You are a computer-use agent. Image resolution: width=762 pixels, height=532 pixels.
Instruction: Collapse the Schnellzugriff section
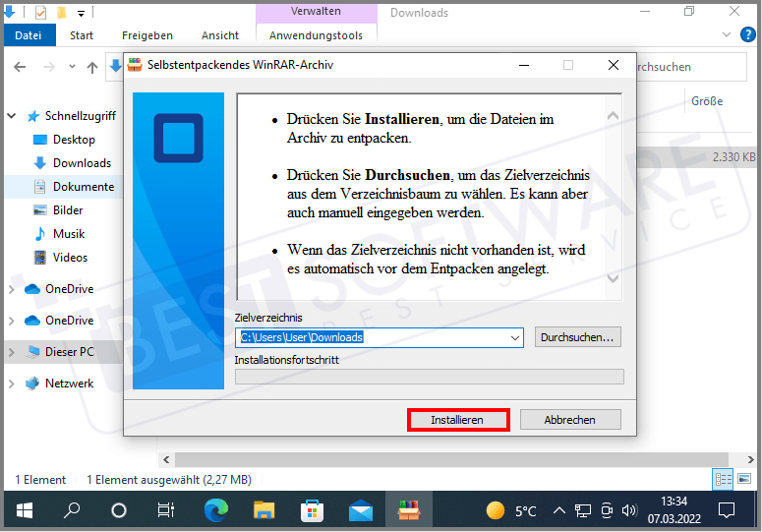point(12,116)
